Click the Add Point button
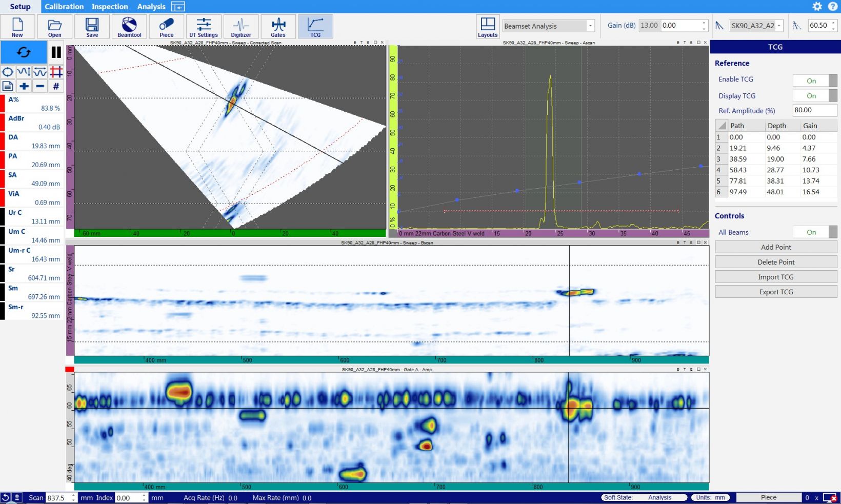Viewport: 841px width, 504px height. click(x=775, y=247)
